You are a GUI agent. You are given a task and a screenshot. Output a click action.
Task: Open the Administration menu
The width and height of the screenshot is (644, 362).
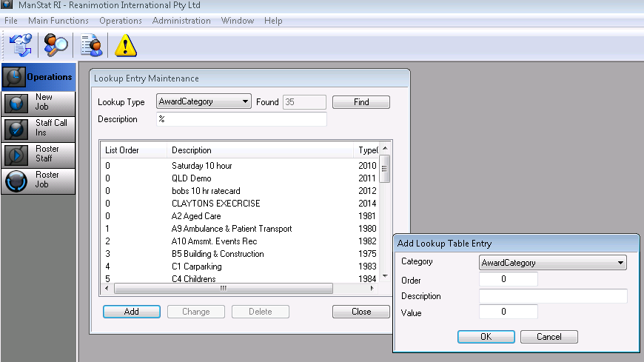(x=181, y=21)
